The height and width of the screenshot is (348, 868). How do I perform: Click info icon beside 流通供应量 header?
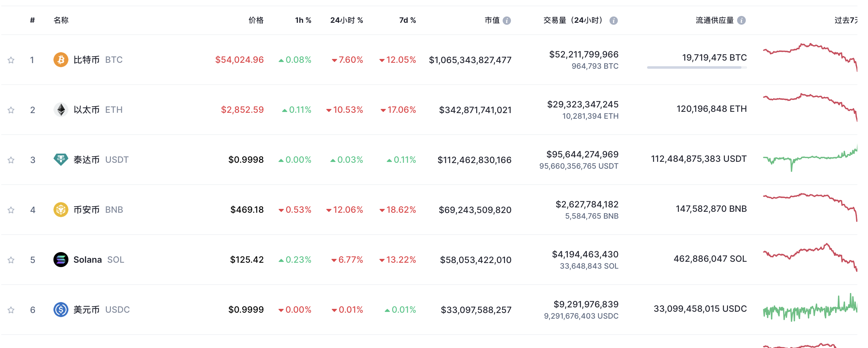(x=741, y=21)
